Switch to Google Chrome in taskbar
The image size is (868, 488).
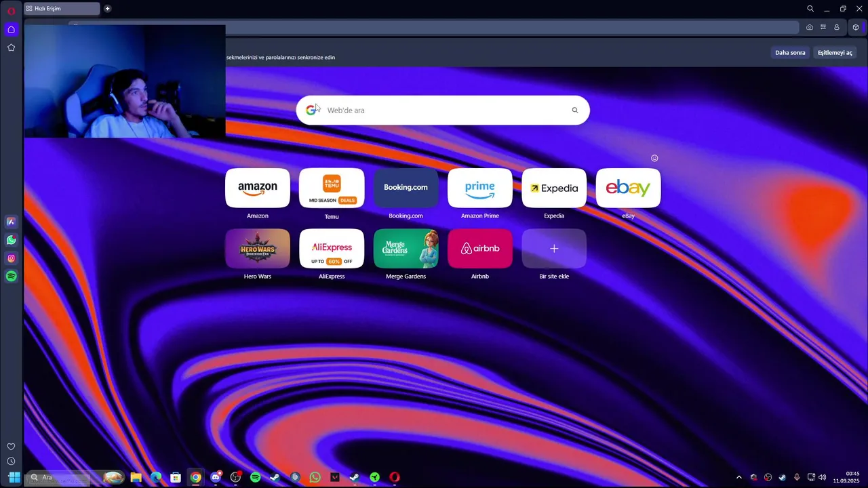[x=195, y=477]
